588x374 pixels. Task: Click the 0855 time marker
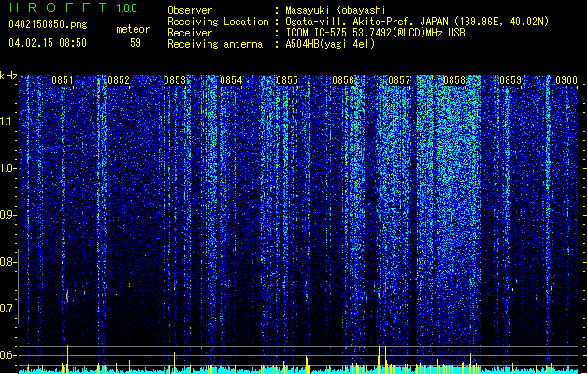(x=287, y=80)
